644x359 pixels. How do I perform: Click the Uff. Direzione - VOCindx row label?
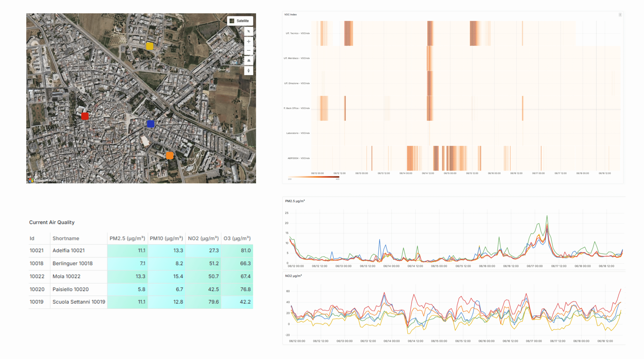(297, 83)
